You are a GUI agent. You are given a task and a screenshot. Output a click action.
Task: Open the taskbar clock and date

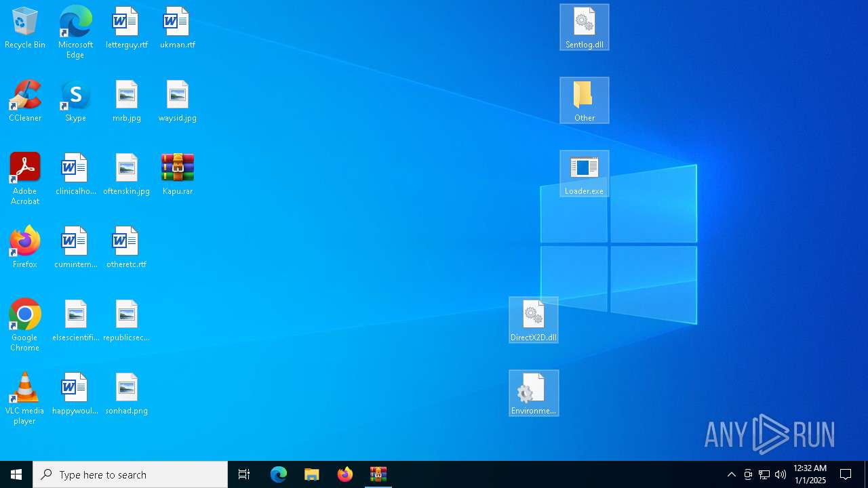pos(810,474)
